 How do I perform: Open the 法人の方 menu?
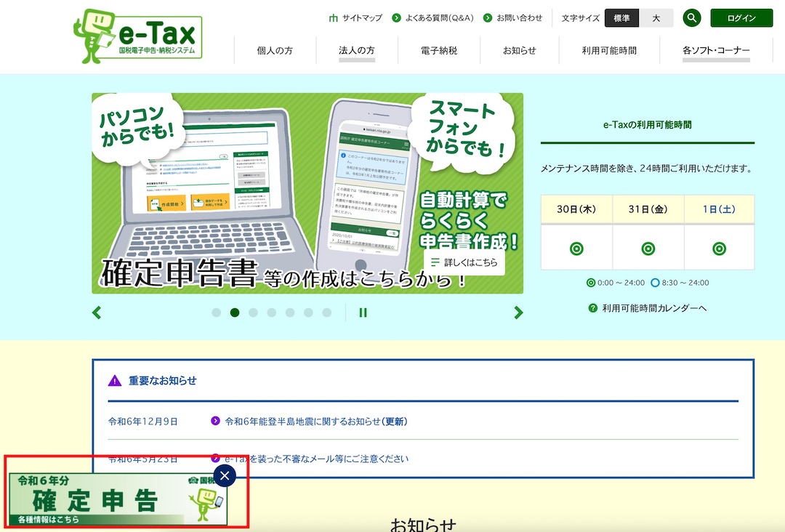coord(356,50)
